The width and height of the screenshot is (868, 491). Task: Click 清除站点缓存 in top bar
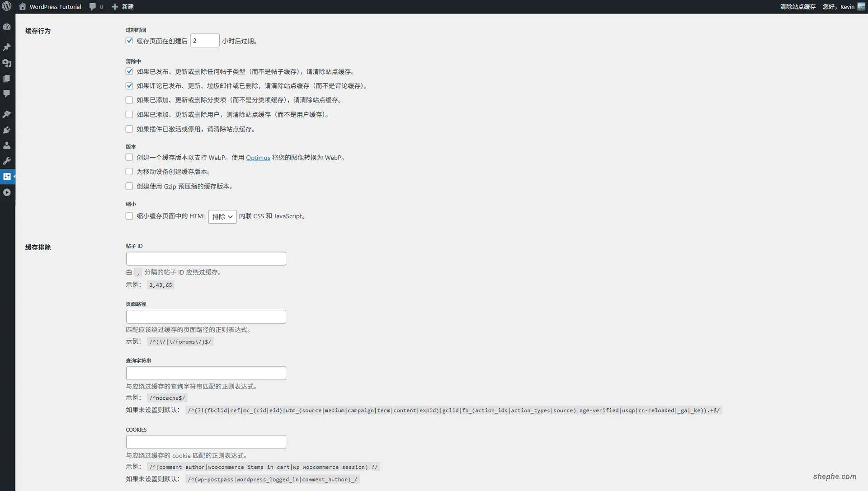(x=797, y=6)
